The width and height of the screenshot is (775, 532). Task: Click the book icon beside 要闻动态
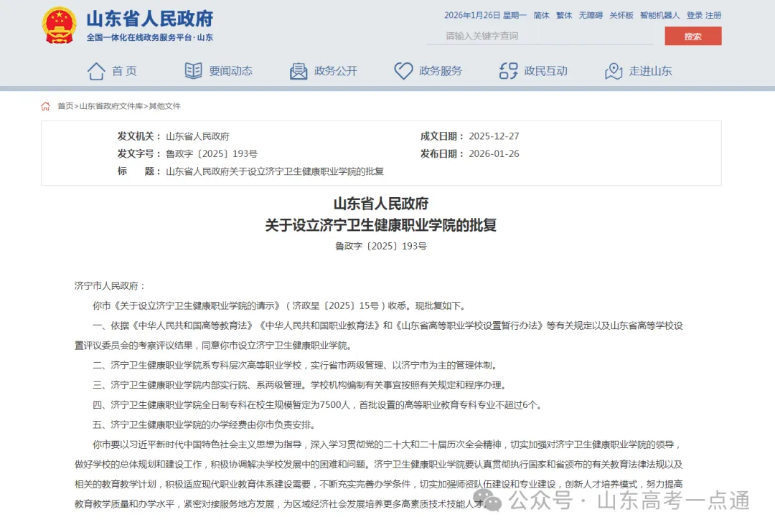point(193,71)
